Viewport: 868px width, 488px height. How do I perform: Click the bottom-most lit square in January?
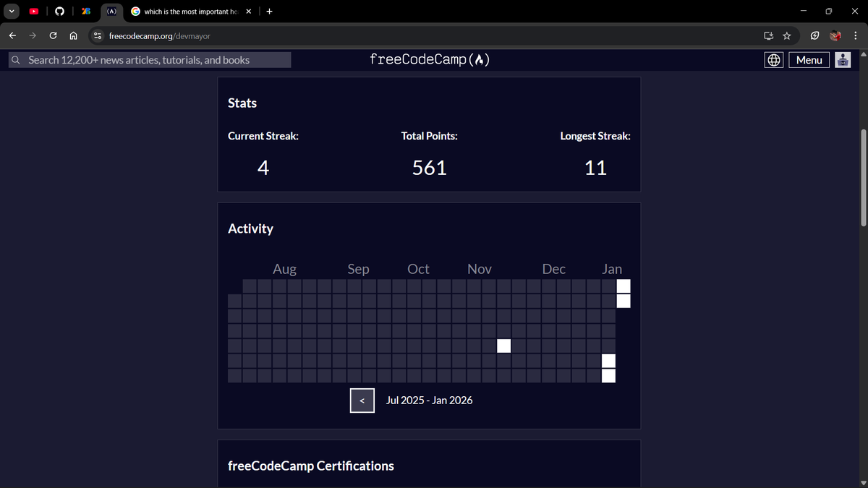609,375
